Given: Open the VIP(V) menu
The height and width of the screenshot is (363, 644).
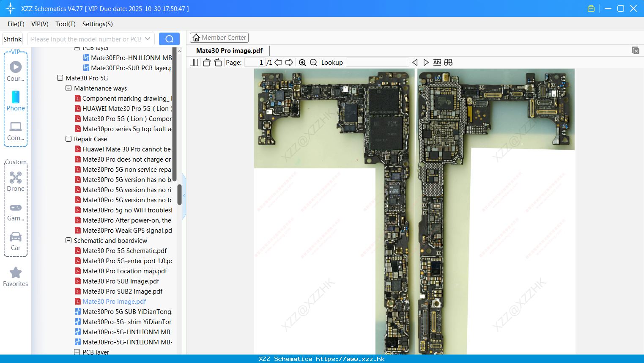Looking at the screenshot, I should click(40, 24).
